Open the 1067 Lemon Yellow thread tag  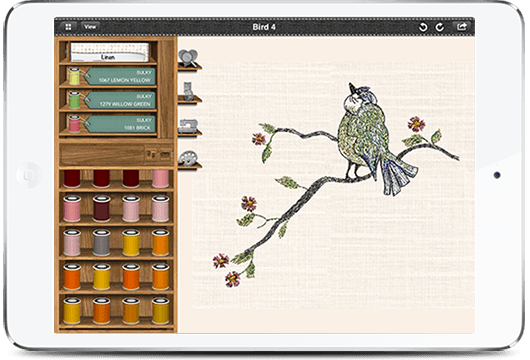[x=120, y=76]
